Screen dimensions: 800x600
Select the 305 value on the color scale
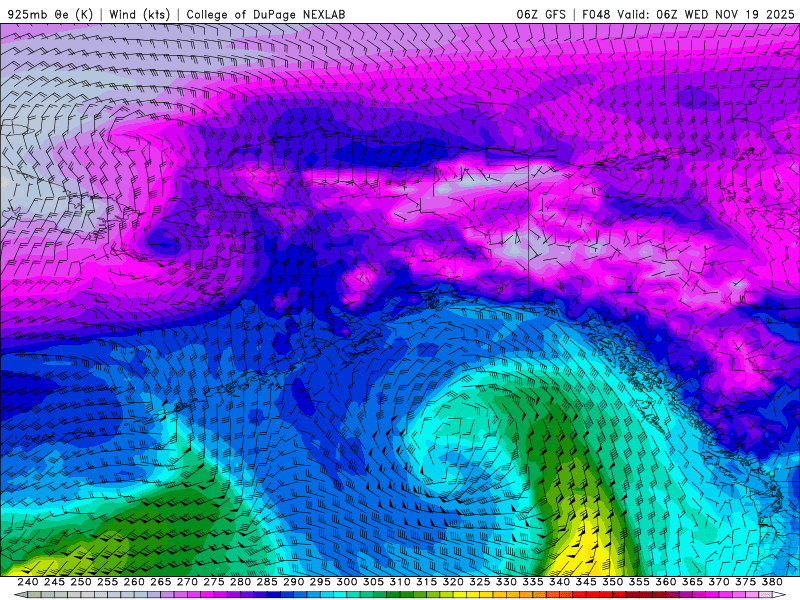point(373,582)
